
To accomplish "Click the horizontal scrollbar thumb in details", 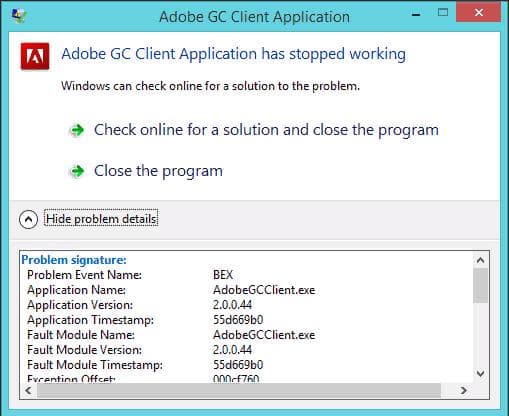I will pos(239,390).
